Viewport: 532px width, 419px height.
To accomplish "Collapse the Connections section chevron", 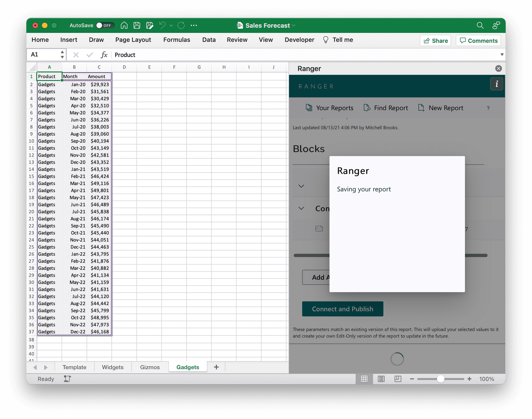I will click(301, 208).
